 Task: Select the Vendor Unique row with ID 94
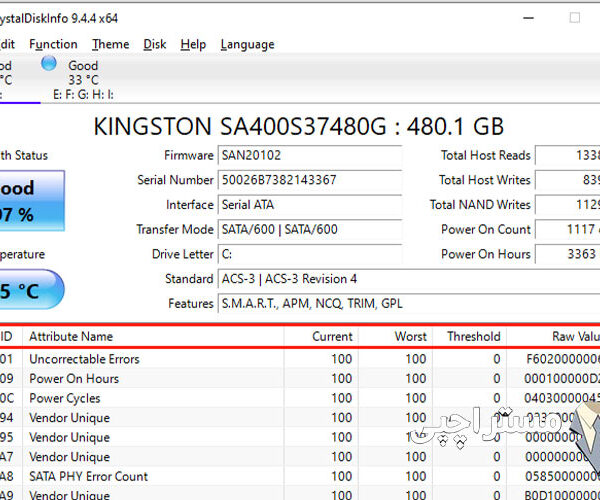coord(300,418)
